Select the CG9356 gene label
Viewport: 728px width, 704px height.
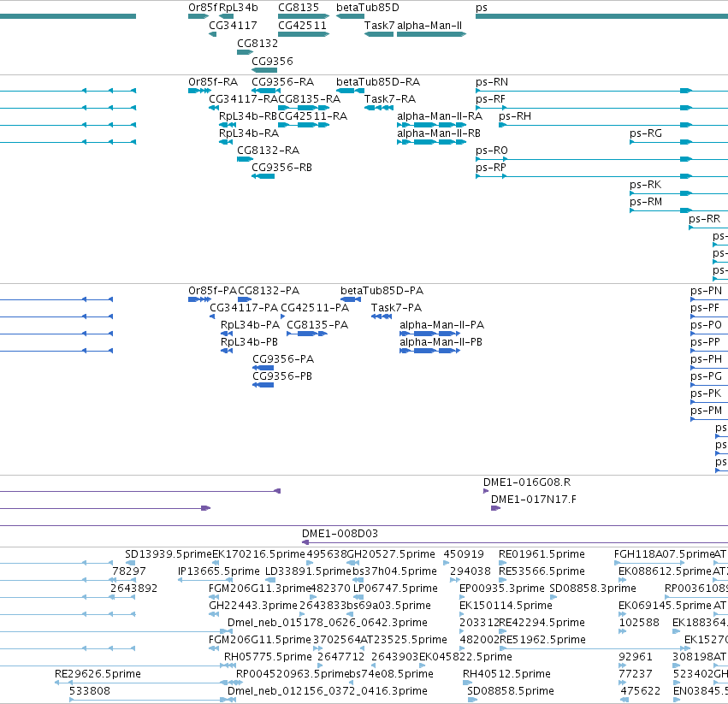[x=272, y=62]
